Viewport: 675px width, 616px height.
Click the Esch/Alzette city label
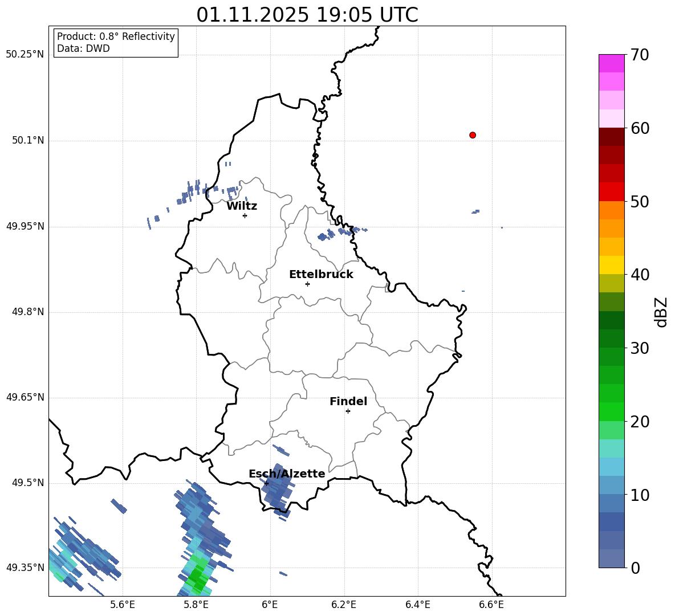coord(287,474)
